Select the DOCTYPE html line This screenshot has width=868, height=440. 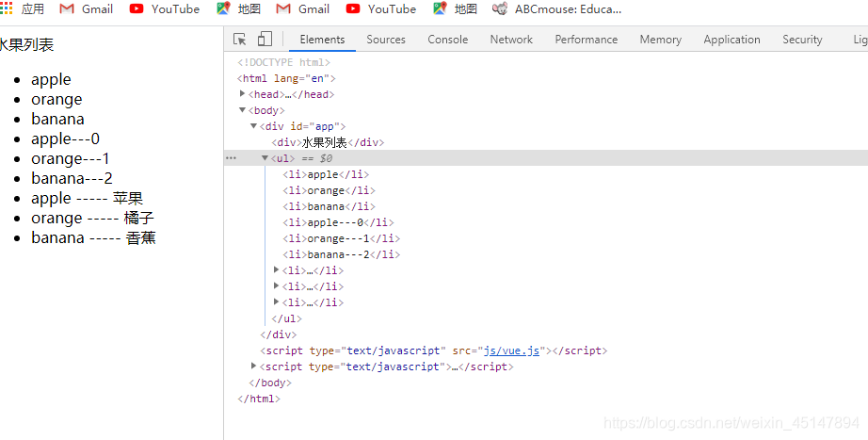pos(283,62)
